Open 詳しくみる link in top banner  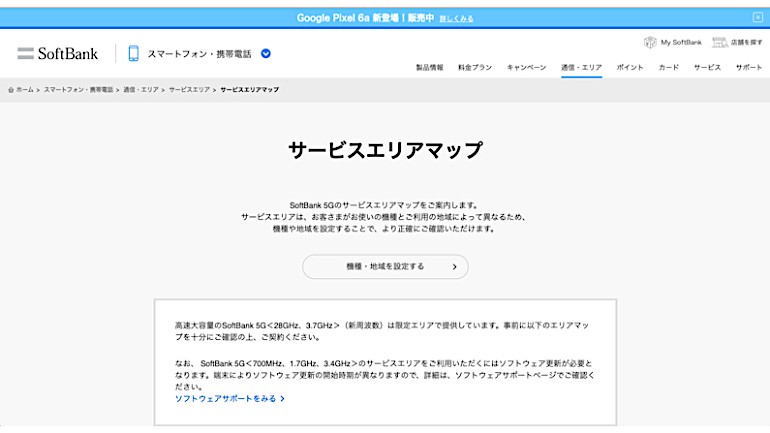click(x=457, y=18)
